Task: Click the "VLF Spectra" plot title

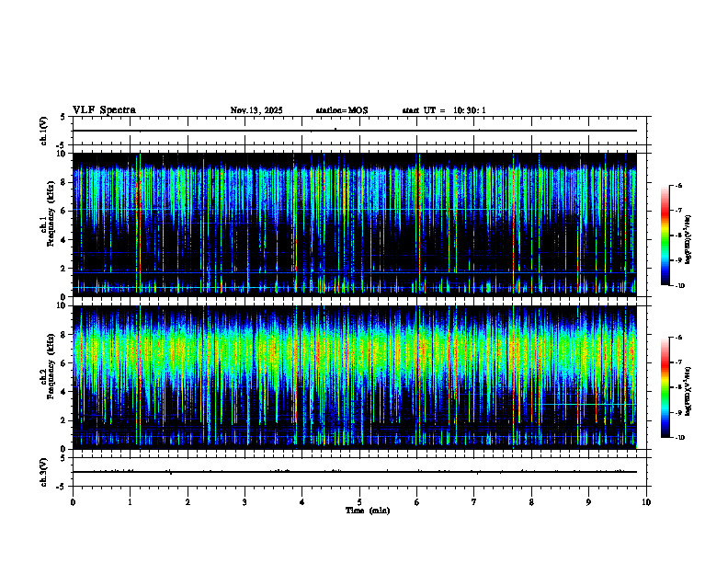Action: tap(104, 110)
